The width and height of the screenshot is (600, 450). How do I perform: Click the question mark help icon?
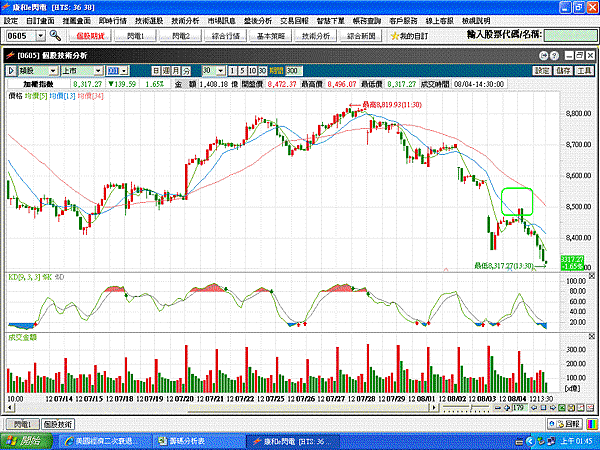pos(554,56)
